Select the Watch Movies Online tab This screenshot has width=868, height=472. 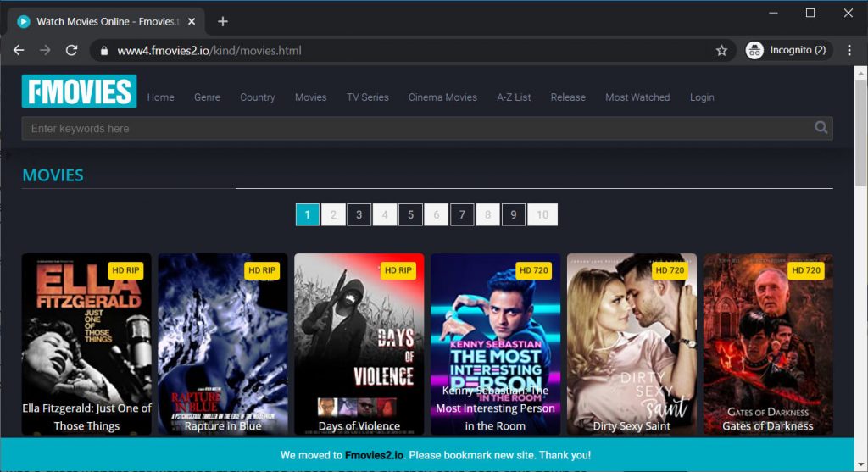[106, 21]
